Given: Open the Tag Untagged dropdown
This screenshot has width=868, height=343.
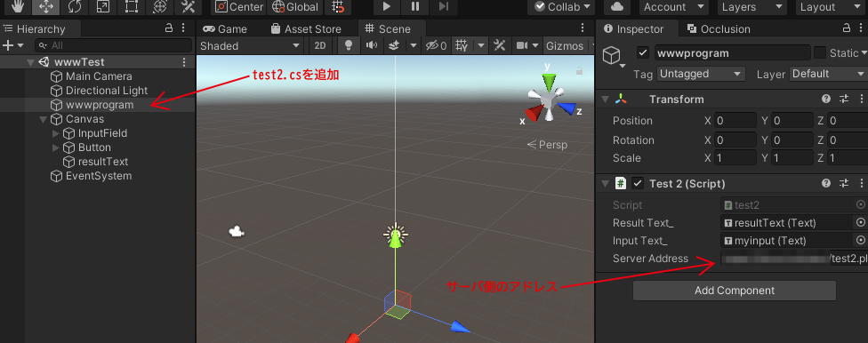Looking at the screenshot, I should (701, 74).
